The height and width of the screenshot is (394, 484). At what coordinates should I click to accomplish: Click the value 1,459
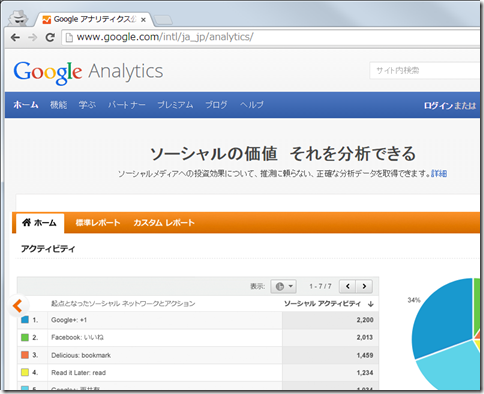click(x=365, y=355)
